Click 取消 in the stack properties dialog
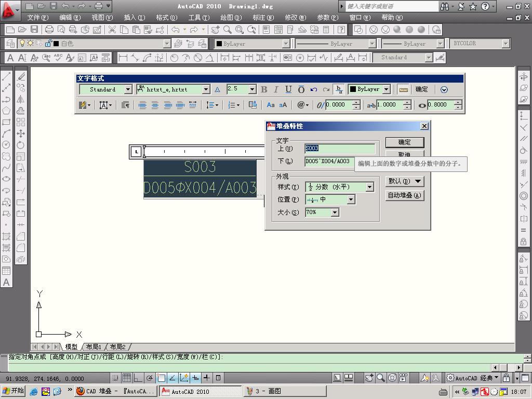Screen dimensions: 532x399 pyautogui.click(x=404, y=154)
